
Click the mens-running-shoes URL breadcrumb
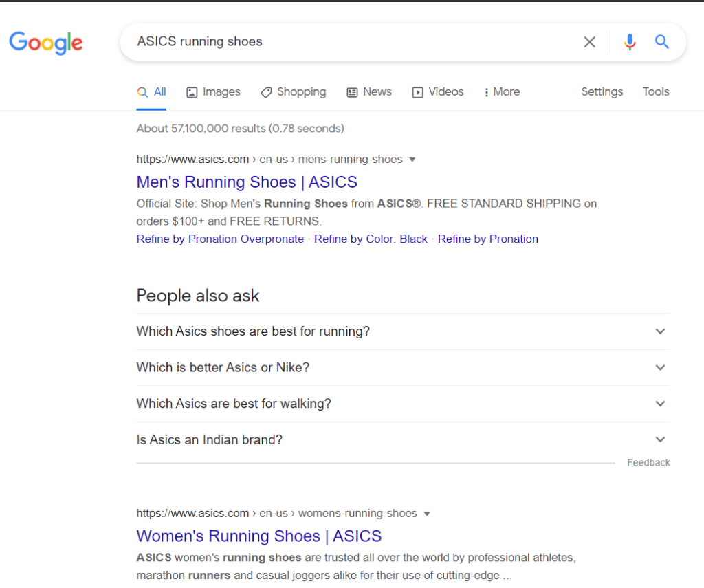click(269, 160)
